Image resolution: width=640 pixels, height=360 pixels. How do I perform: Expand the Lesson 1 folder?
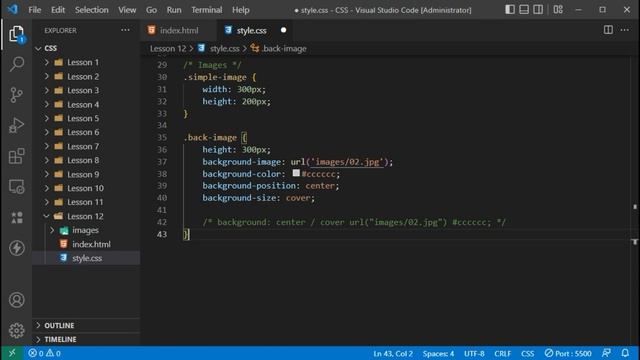tap(47, 62)
